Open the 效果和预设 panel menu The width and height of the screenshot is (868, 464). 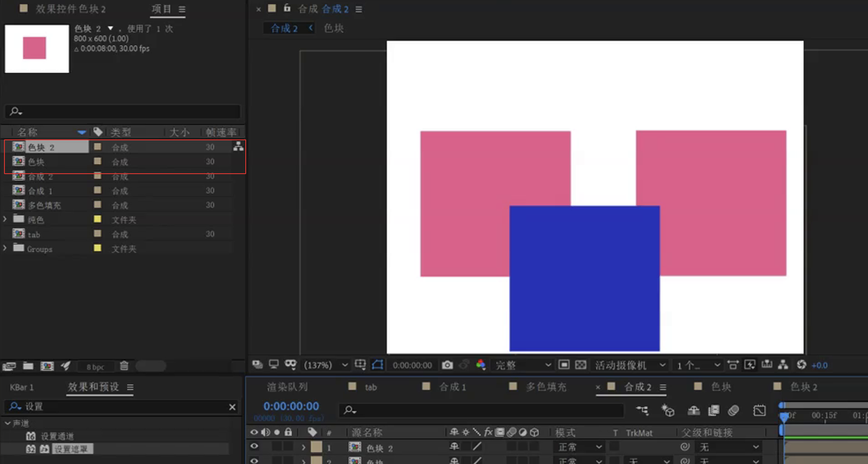130,387
